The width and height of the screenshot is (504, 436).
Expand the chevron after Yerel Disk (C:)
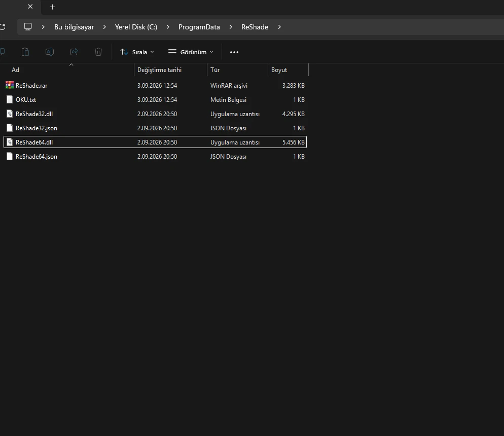pyautogui.click(x=168, y=27)
